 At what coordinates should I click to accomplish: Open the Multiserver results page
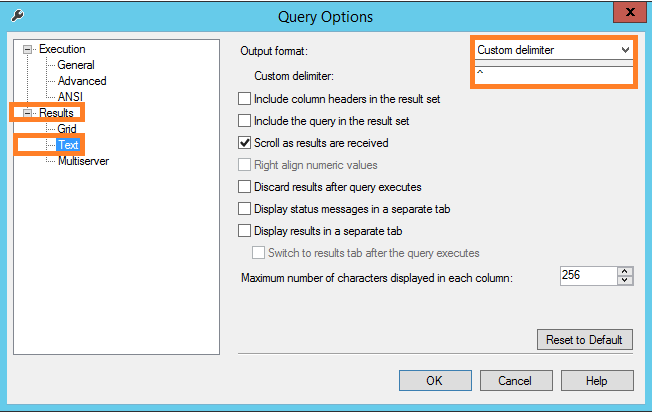[83, 161]
